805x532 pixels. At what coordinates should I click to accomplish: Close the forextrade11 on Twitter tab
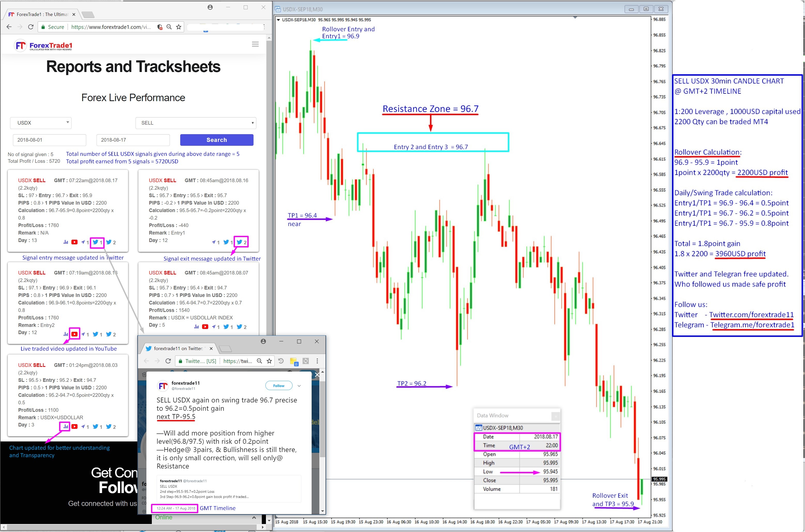(211, 349)
